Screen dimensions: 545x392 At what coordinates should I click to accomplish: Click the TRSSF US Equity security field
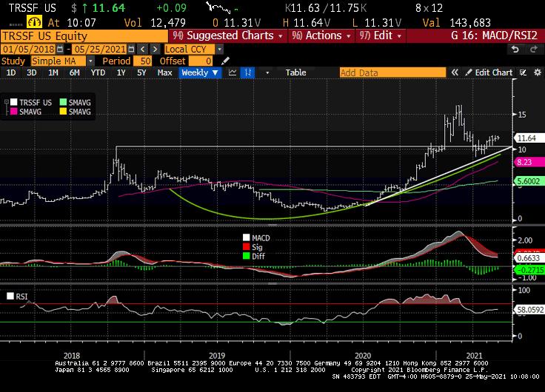84,36
